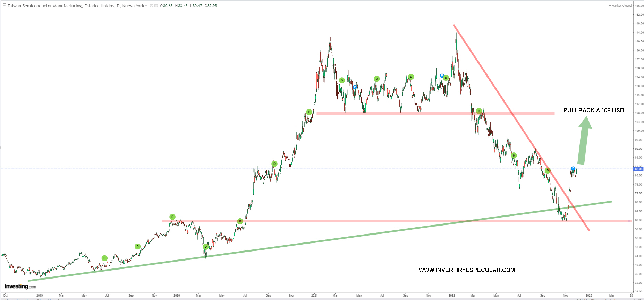Select the blue P marker near the 2022 label

pyautogui.click(x=442, y=76)
